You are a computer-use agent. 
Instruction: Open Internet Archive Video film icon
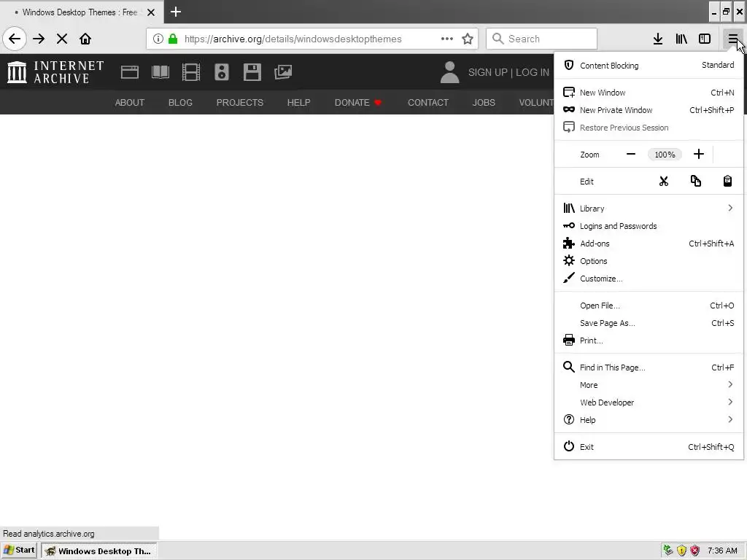coord(191,72)
